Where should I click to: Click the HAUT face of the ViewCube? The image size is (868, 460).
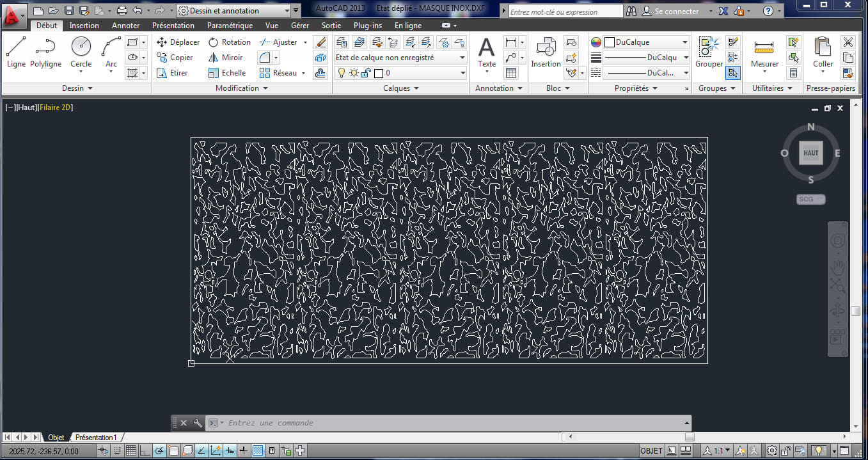tap(810, 153)
